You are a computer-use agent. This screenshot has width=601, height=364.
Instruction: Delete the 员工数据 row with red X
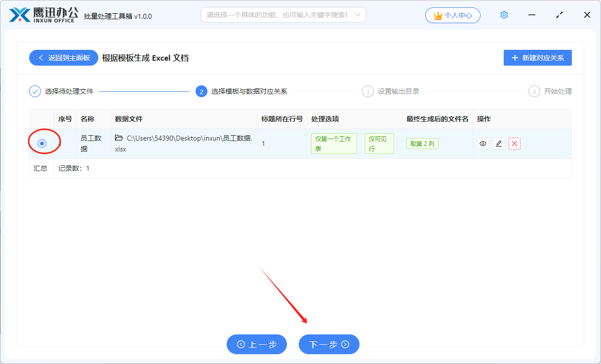coord(515,144)
